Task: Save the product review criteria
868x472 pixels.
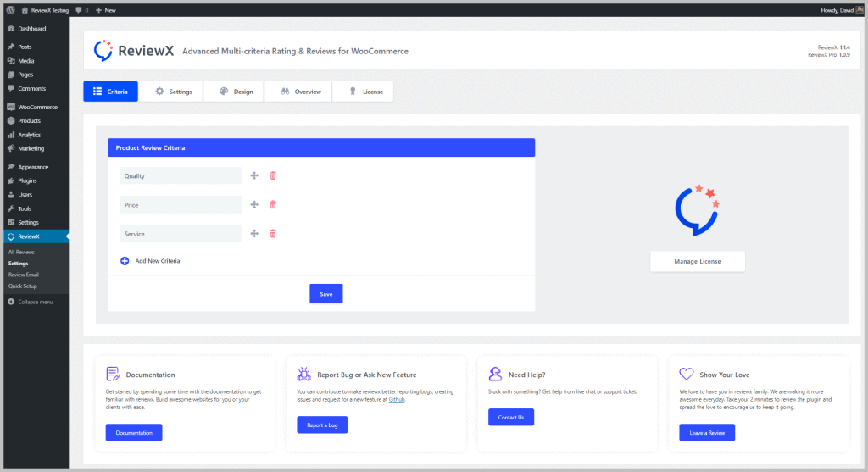Action: (325, 293)
